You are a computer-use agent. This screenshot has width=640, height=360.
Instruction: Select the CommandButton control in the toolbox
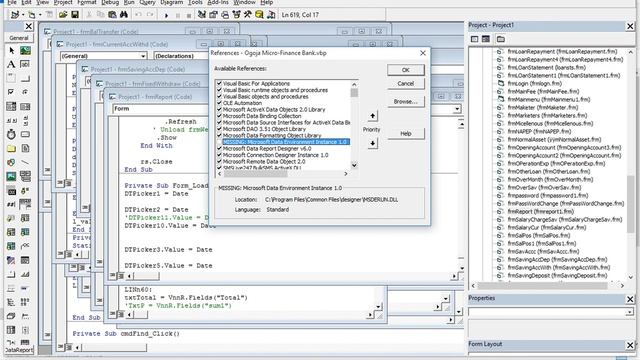point(25,78)
